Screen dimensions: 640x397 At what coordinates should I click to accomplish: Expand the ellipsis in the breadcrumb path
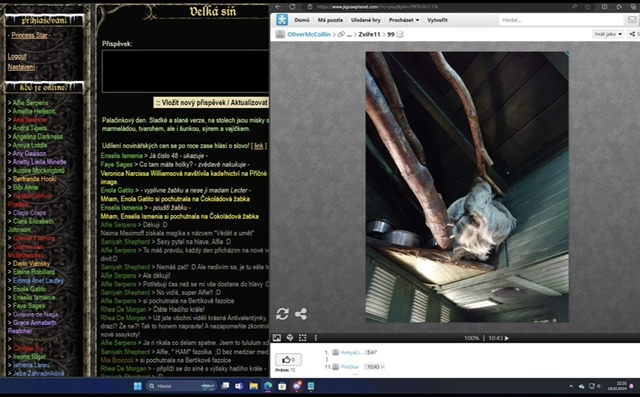[349, 35]
